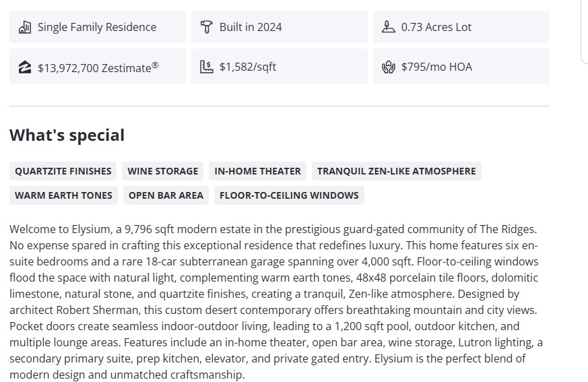The height and width of the screenshot is (382, 588).
Task: Select the WINE STORAGE tag
Action: coord(163,171)
